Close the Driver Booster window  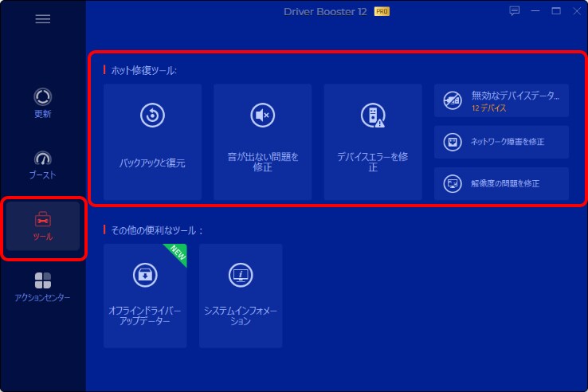[x=577, y=11]
